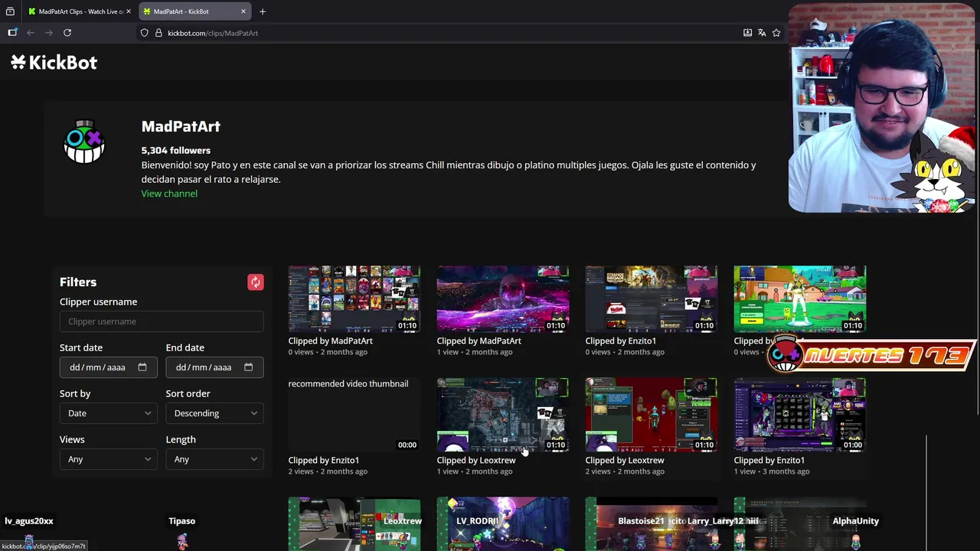Open the End date calendar picker icon
The height and width of the screenshot is (551, 980).
pyautogui.click(x=248, y=367)
